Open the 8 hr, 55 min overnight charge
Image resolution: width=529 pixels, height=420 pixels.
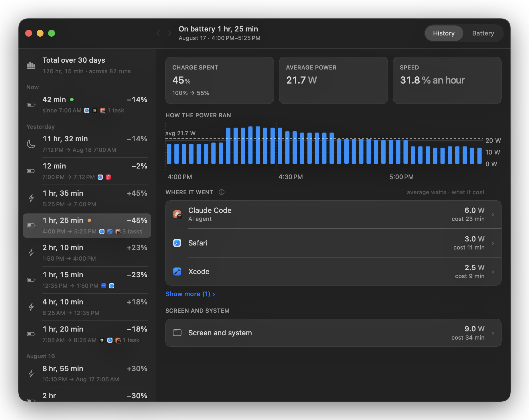point(87,374)
